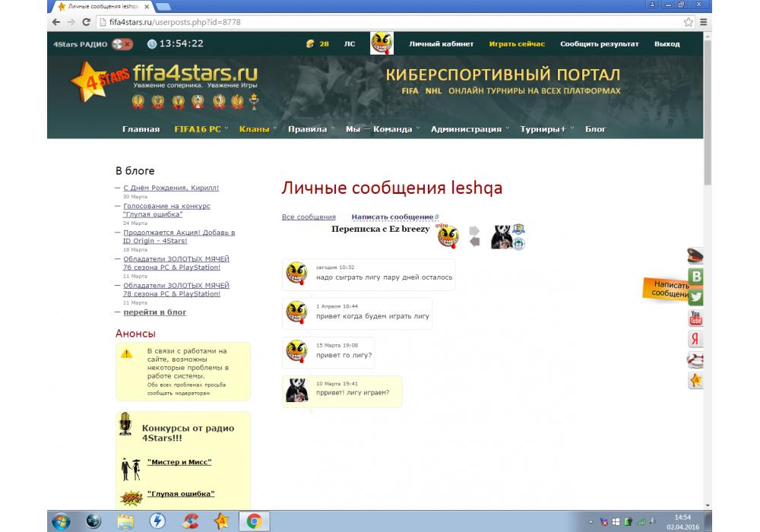760x532 pixels.
Task: Click the VK social network icon
Action: (695, 277)
